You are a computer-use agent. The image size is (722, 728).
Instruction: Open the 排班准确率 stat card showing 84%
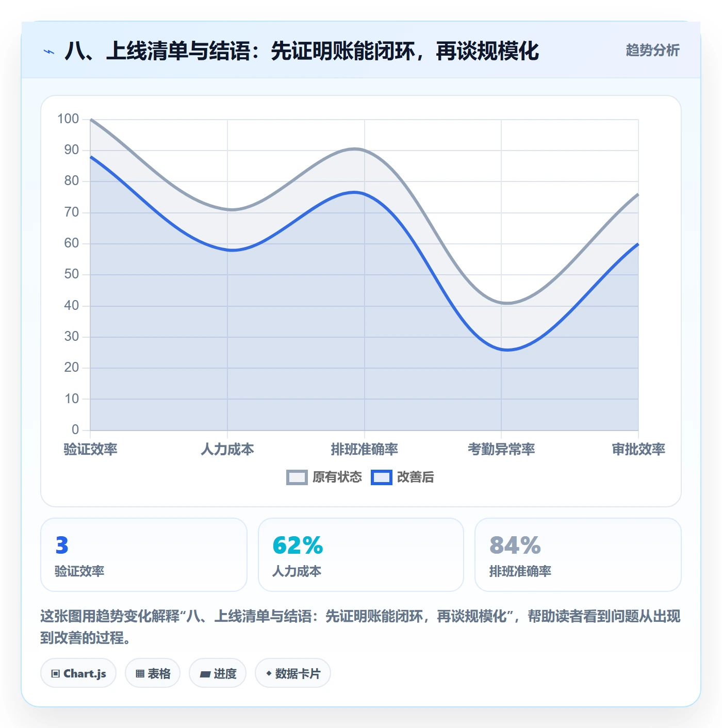(x=578, y=555)
